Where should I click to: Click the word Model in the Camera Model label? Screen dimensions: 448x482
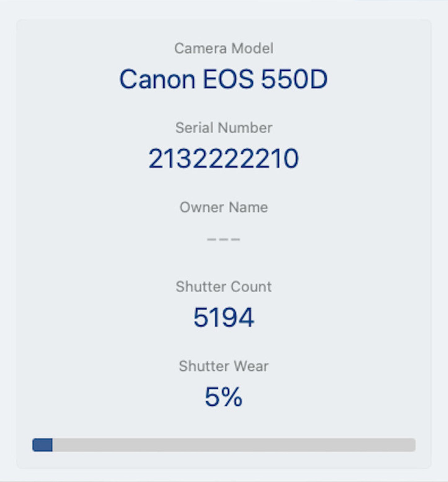click(252, 48)
